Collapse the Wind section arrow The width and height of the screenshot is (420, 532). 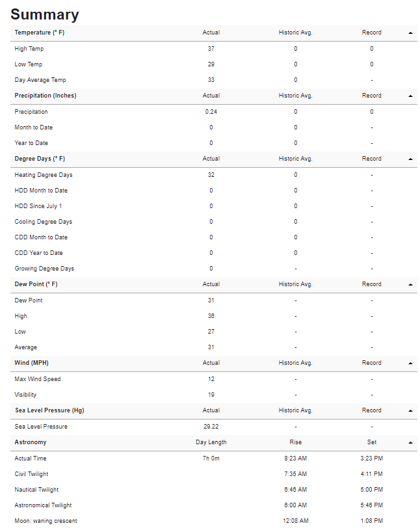(410, 364)
